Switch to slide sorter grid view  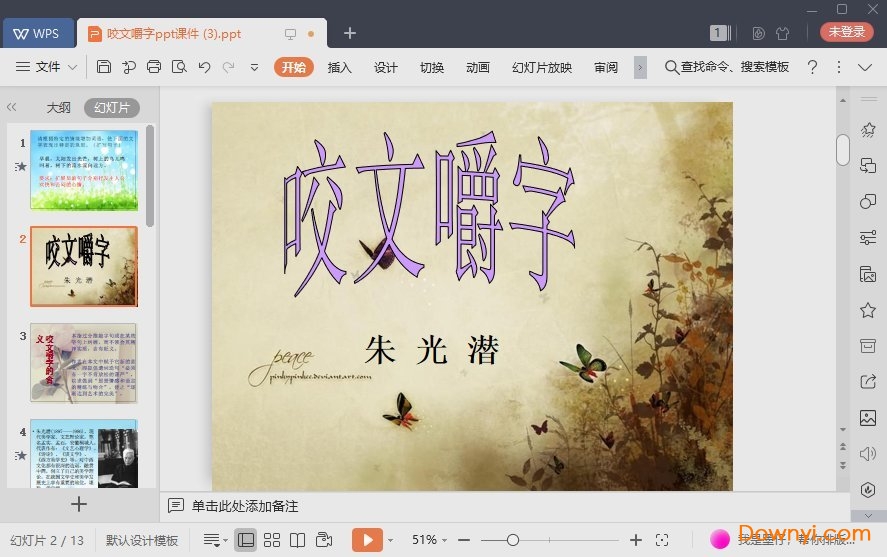coord(272,540)
